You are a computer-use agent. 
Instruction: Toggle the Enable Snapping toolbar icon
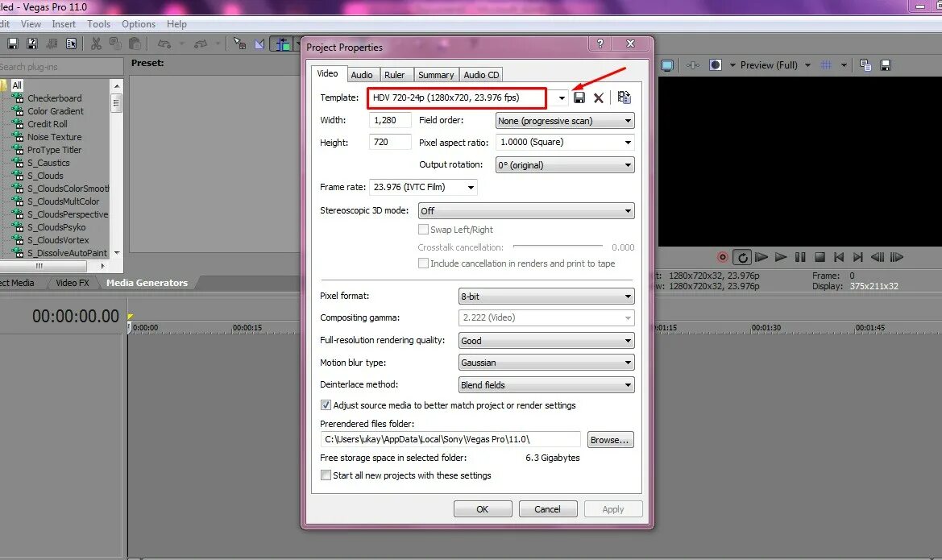239,44
